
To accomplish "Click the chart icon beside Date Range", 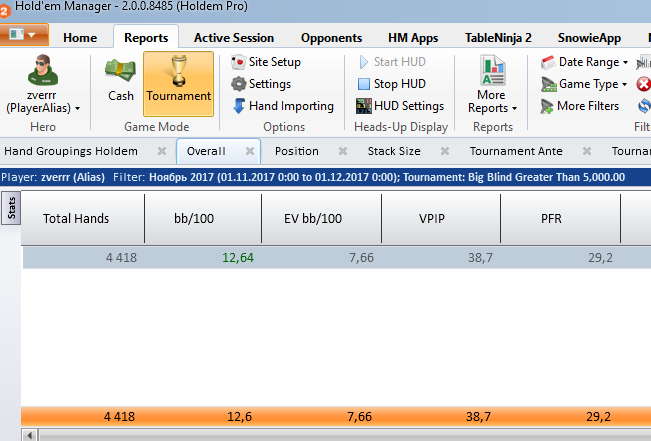I will (644, 62).
